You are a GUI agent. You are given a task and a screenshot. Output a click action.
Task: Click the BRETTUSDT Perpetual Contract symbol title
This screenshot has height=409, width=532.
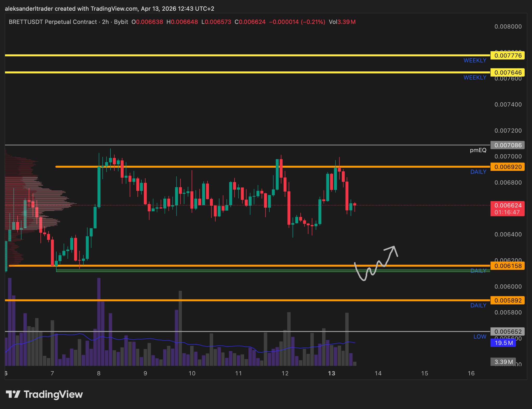[x=53, y=22]
